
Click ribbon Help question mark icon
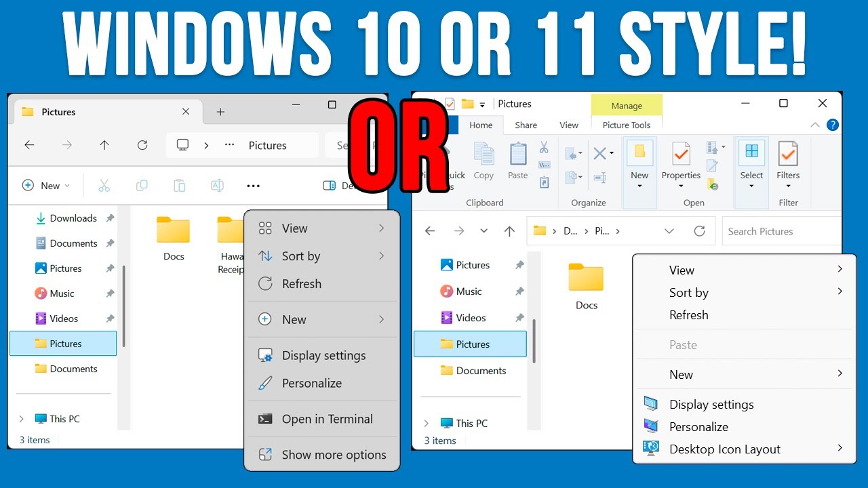833,125
